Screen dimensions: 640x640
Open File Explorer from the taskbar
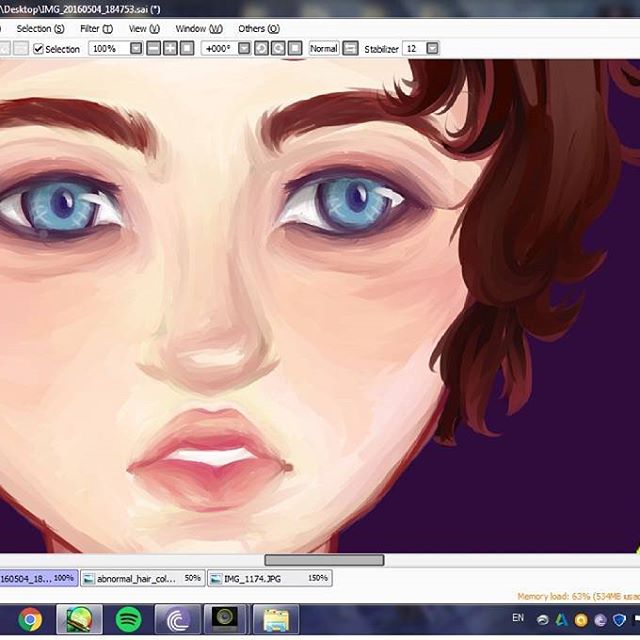(276, 620)
